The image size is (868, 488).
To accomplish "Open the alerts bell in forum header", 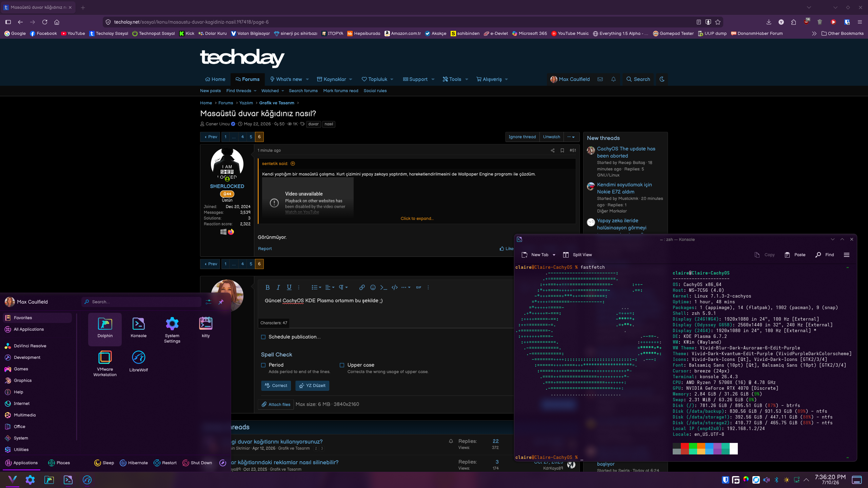I will 613,79.
